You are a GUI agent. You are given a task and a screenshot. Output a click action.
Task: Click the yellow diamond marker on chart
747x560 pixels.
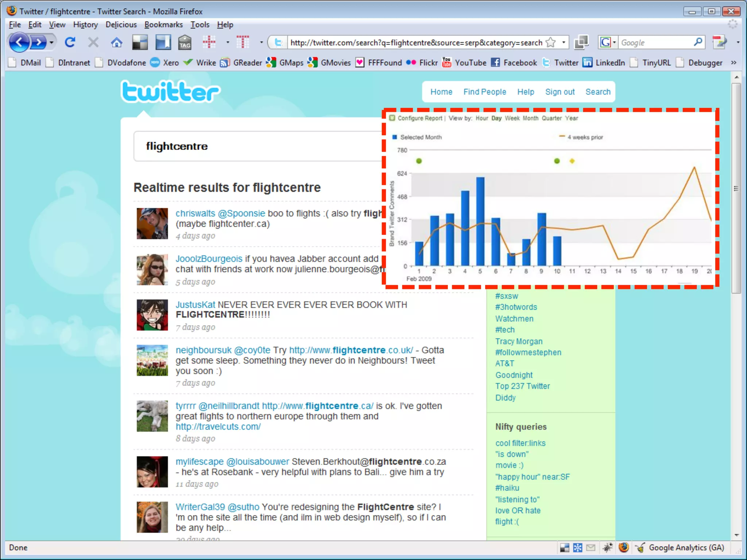point(572,161)
